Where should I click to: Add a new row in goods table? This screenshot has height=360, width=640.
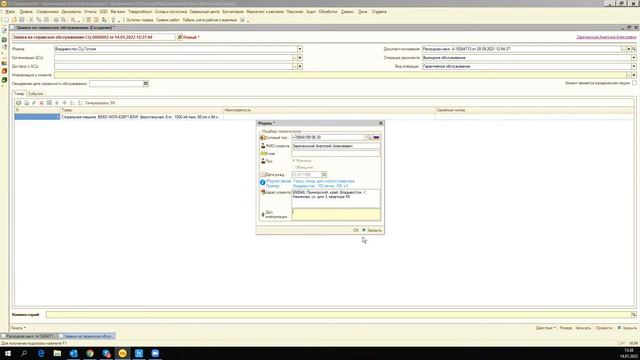tap(18, 103)
